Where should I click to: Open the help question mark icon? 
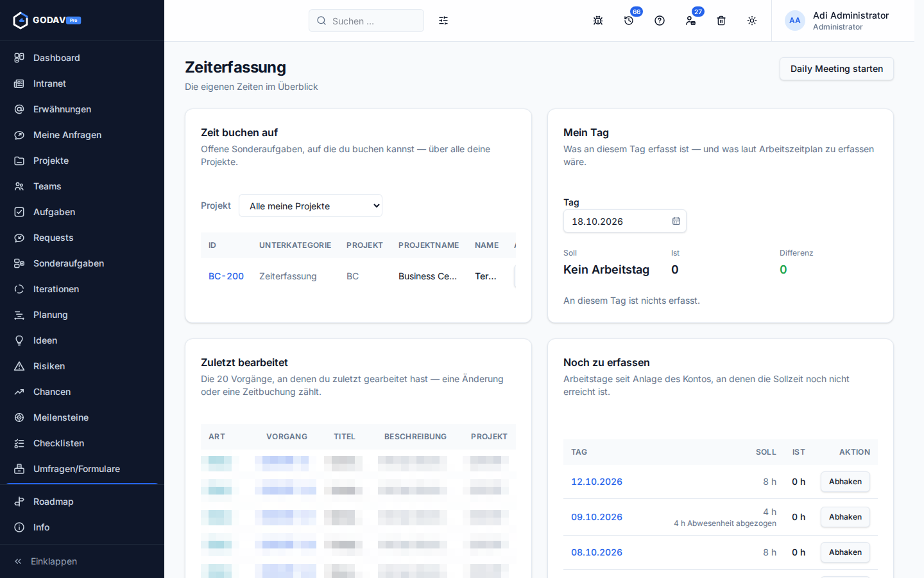click(x=660, y=21)
